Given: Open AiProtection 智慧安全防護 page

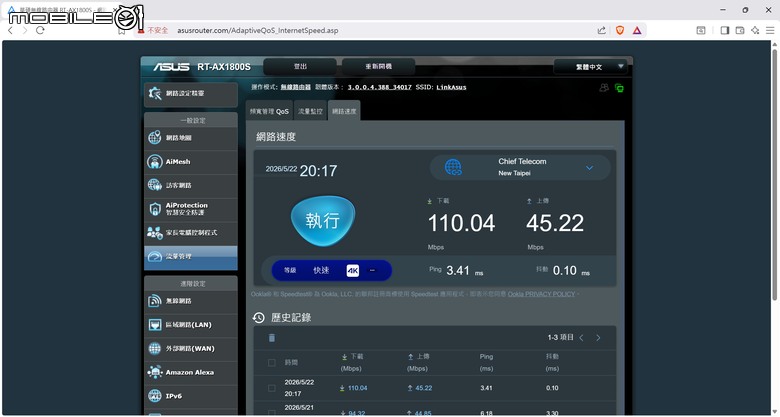Looking at the screenshot, I should (191, 209).
